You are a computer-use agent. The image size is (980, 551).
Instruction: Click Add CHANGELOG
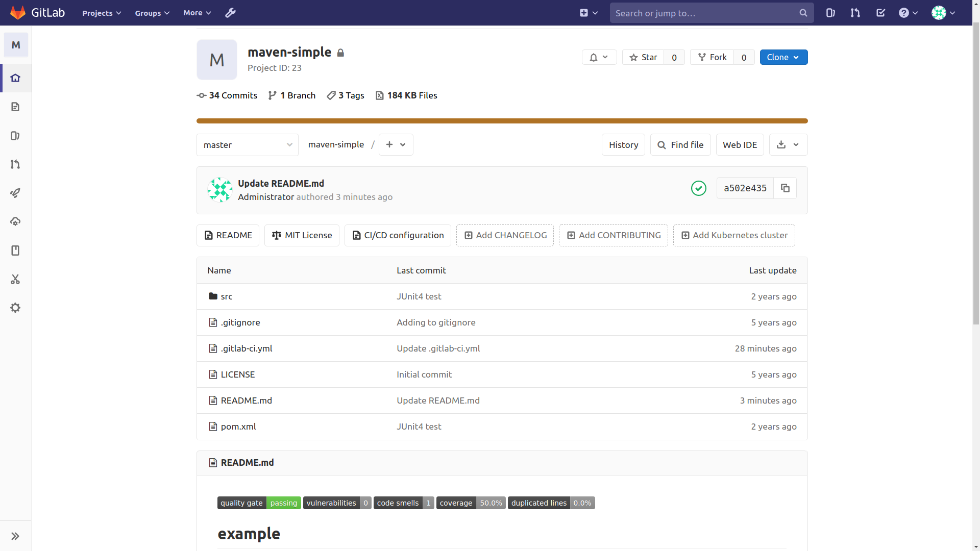point(505,235)
